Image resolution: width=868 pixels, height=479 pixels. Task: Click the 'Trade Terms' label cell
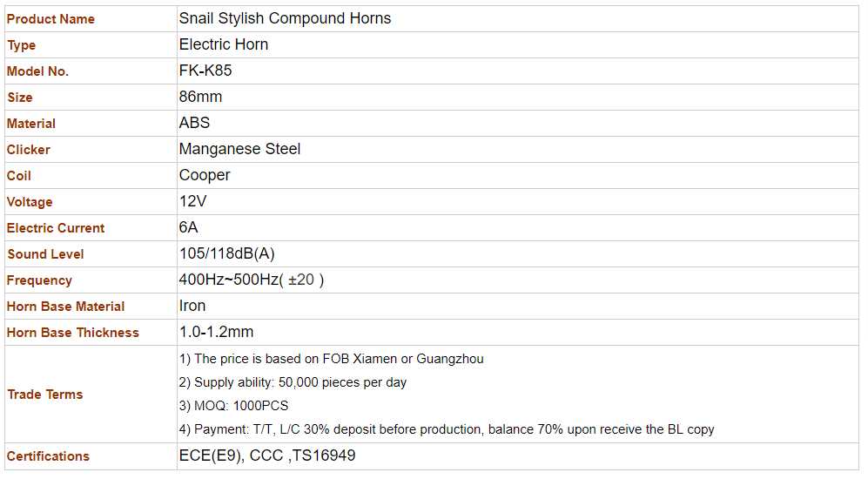45,395
